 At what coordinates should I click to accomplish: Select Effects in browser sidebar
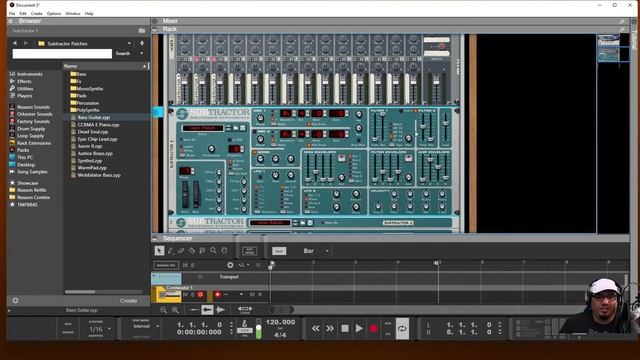(x=24, y=81)
